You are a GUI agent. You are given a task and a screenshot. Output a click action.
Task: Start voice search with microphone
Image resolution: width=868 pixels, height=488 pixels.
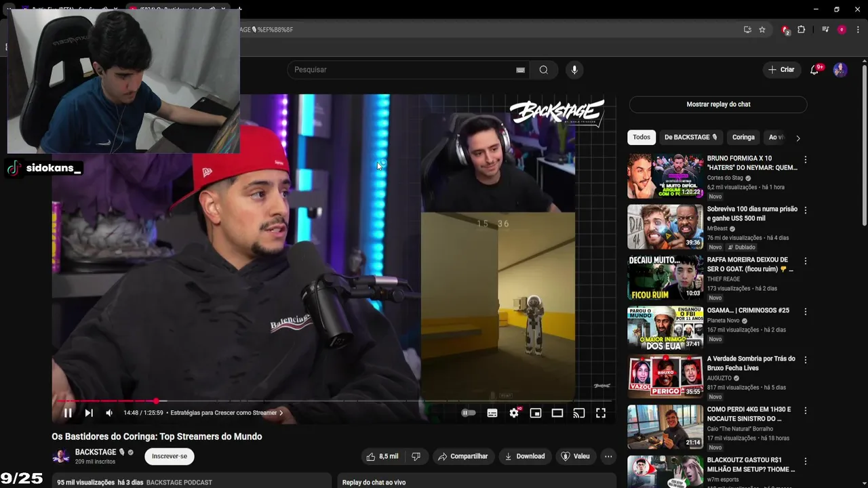pos(574,70)
